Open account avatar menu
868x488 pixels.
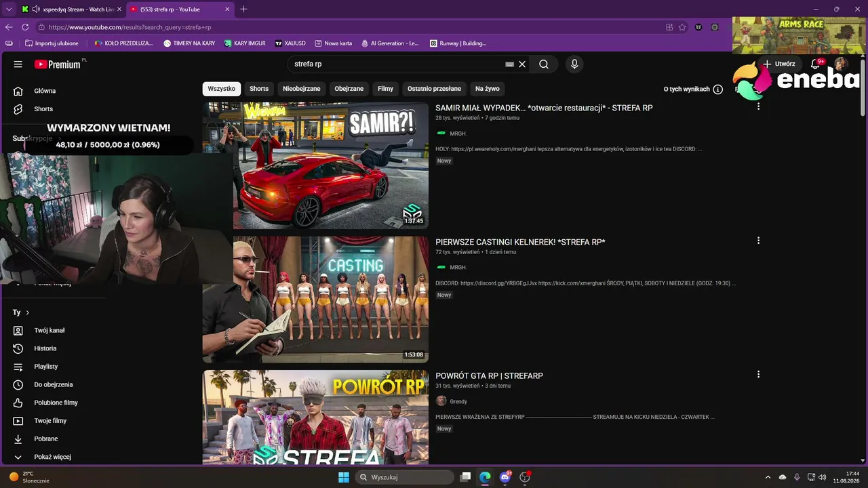(x=841, y=64)
